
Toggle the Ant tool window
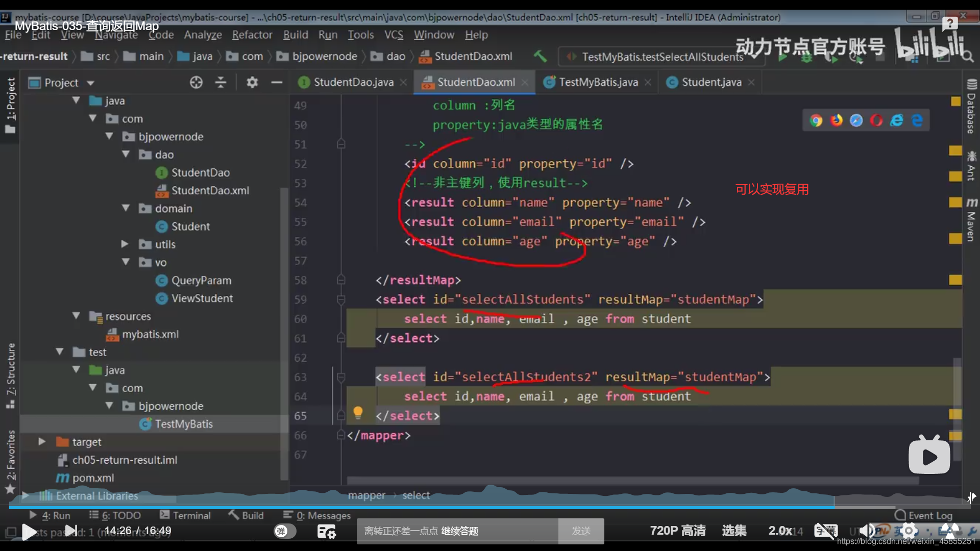click(x=971, y=166)
